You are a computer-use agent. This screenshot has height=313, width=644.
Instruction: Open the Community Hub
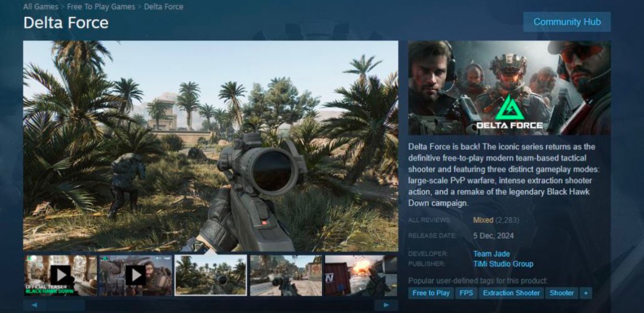click(x=567, y=22)
